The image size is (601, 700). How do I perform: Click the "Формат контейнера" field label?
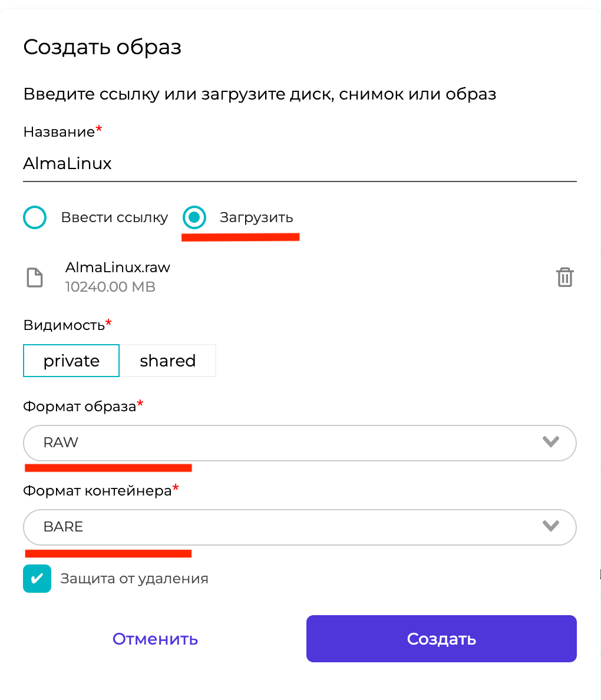pos(97,490)
